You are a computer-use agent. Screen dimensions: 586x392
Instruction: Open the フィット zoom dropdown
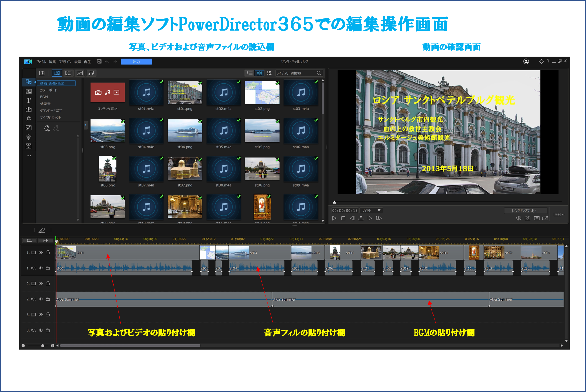click(x=371, y=211)
